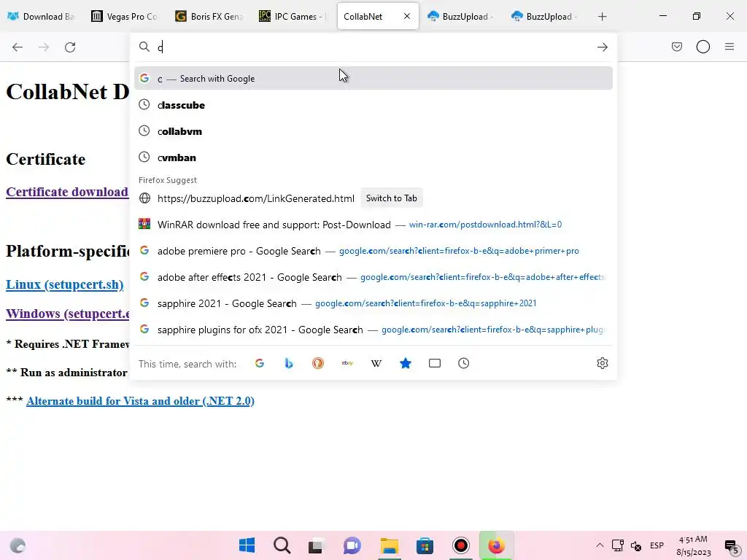Click the go arrow in address bar
Screen dimensions: 747x560
point(602,47)
